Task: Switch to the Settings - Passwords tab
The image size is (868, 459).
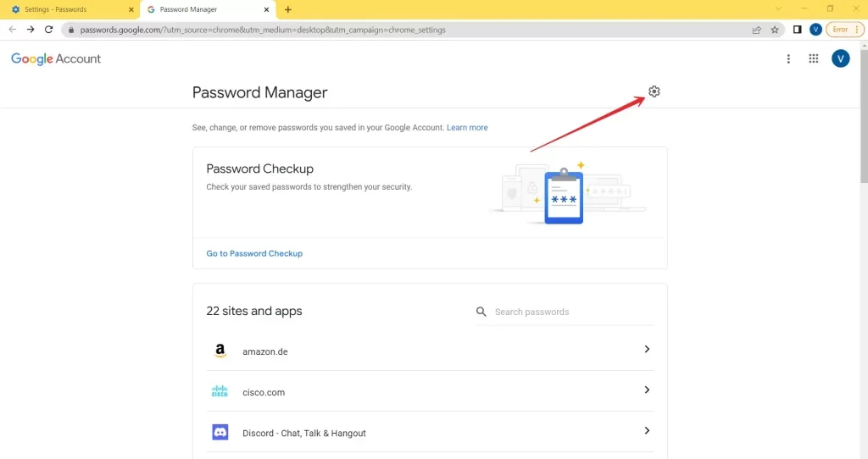Action: [70, 9]
